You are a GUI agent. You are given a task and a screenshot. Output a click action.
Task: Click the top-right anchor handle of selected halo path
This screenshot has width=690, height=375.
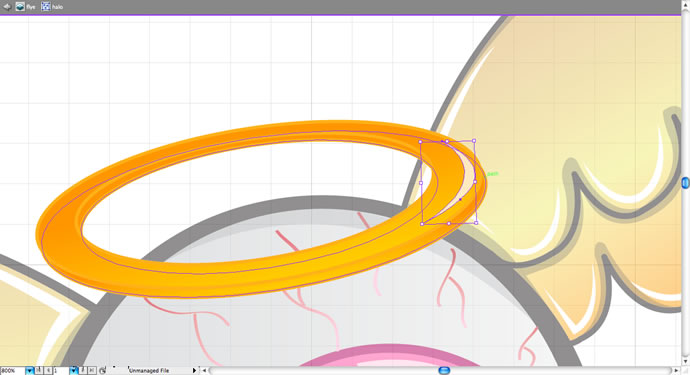coord(474,141)
